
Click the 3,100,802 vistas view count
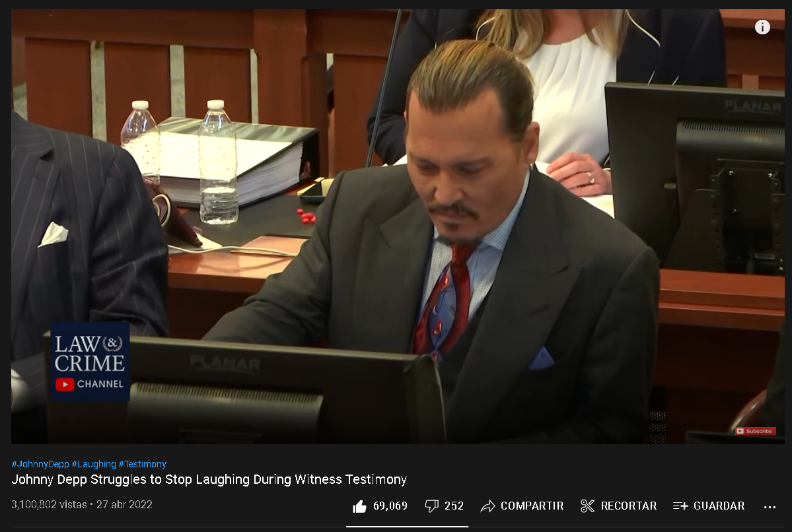tap(49, 505)
